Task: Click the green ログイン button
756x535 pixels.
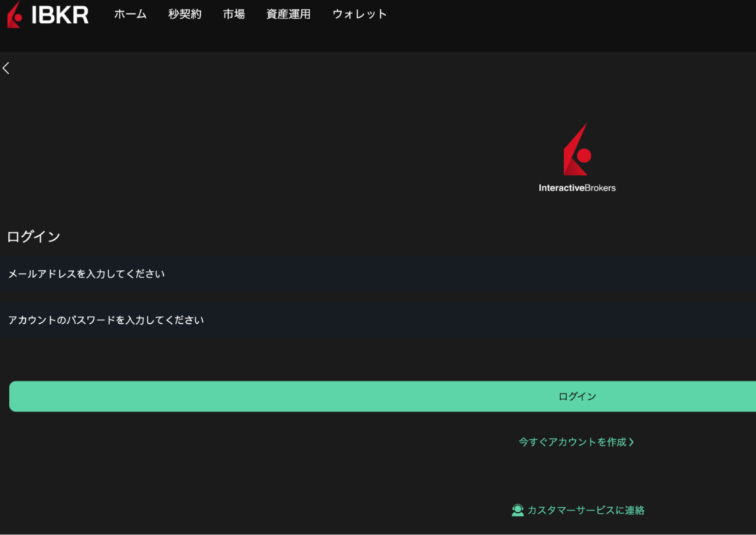Action: [x=382, y=396]
